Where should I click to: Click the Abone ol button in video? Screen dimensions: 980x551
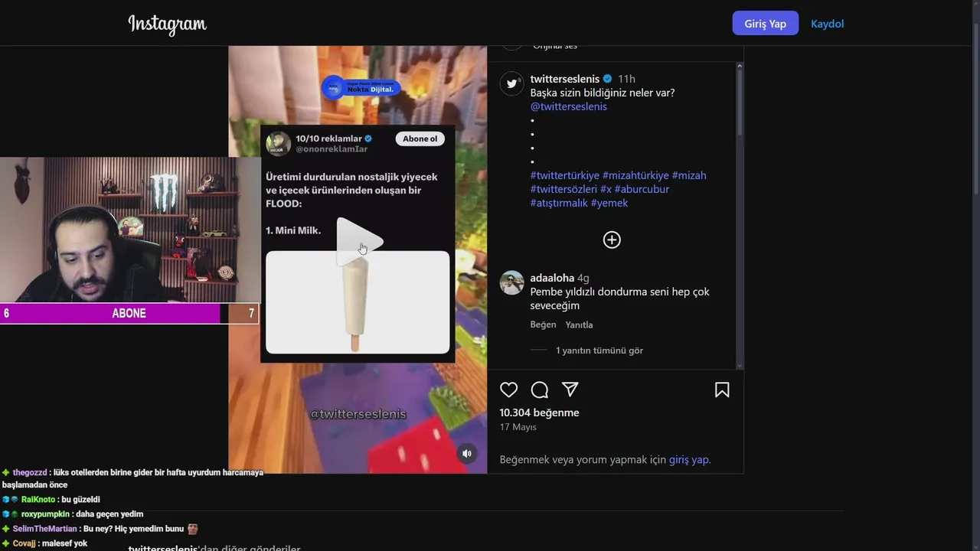420,139
